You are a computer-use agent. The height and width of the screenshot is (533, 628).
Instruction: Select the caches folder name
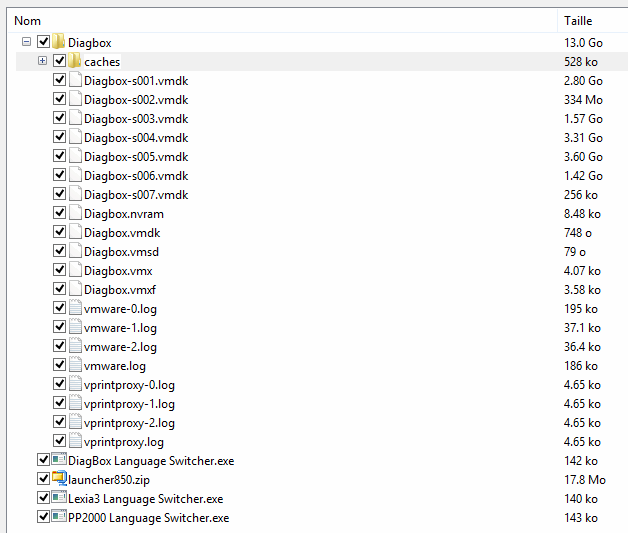pyautogui.click(x=102, y=62)
